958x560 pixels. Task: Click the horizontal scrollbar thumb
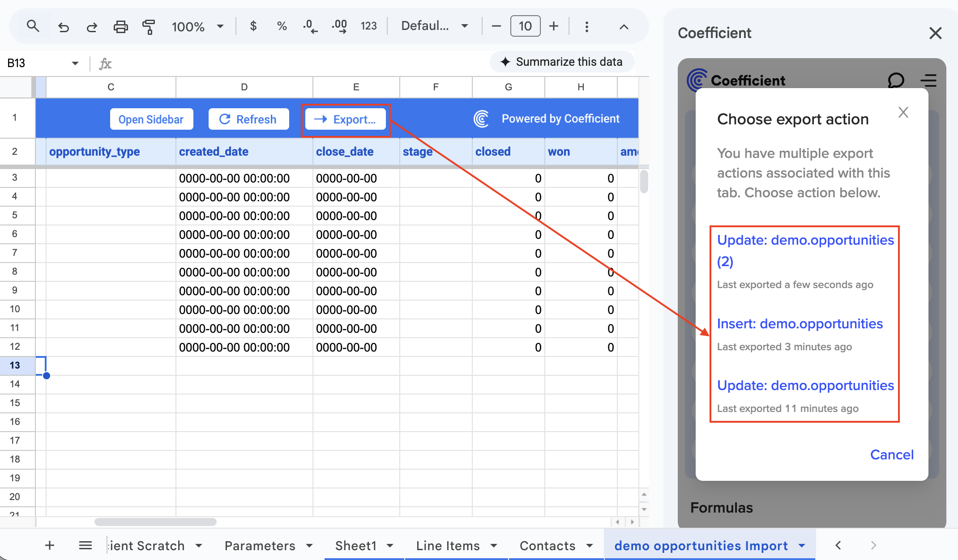[155, 522]
